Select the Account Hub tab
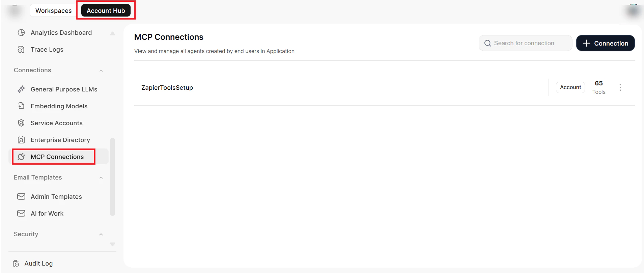644x273 pixels. (106, 10)
